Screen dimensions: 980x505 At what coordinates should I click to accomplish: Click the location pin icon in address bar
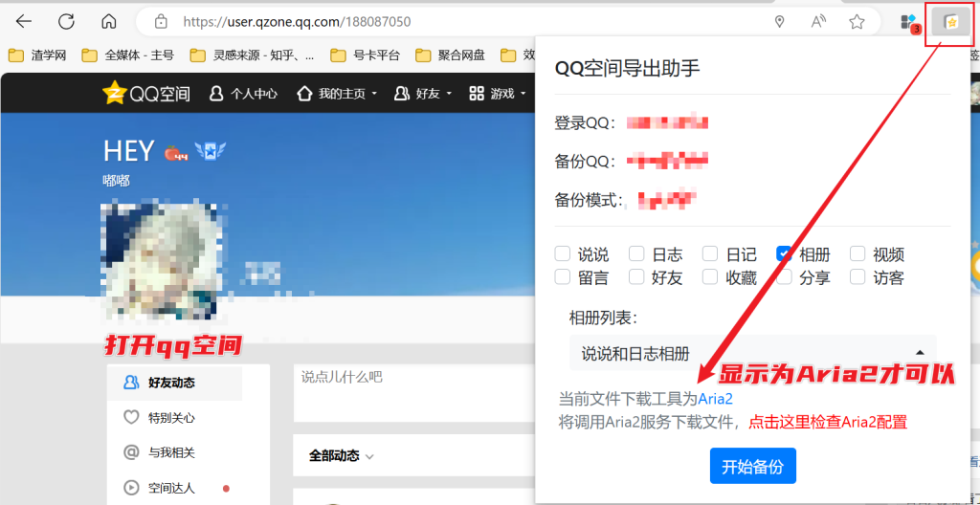pyautogui.click(x=779, y=22)
